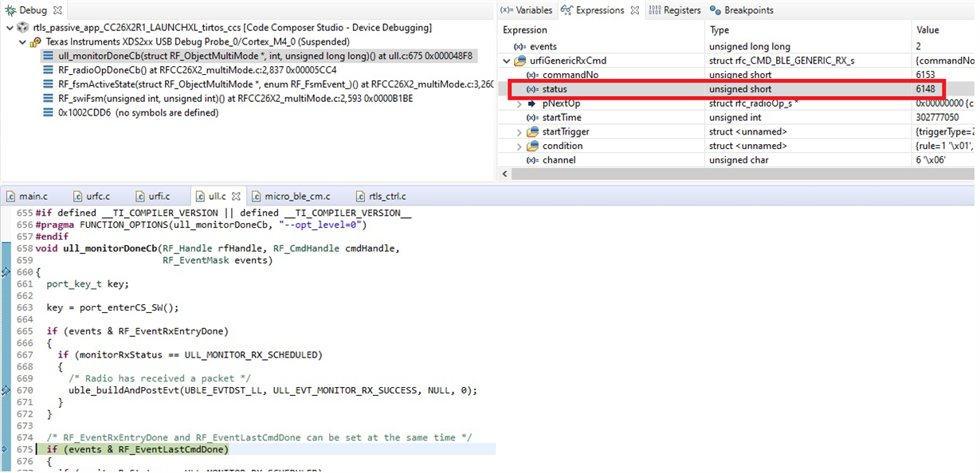Expand the pNextOp pointer member
The width and height of the screenshot is (980, 473).
coord(519,104)
